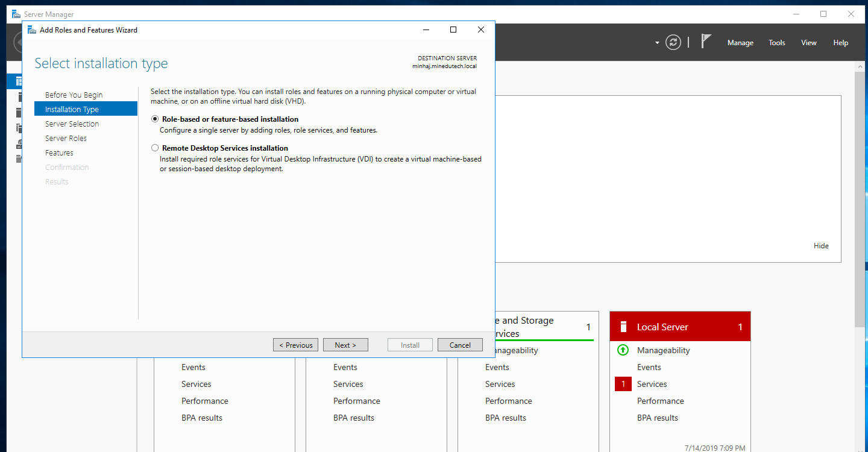The width and height of the screenshot is (868, 452).
Task: Open the Manage menu
Action: [x=740, y=43]
